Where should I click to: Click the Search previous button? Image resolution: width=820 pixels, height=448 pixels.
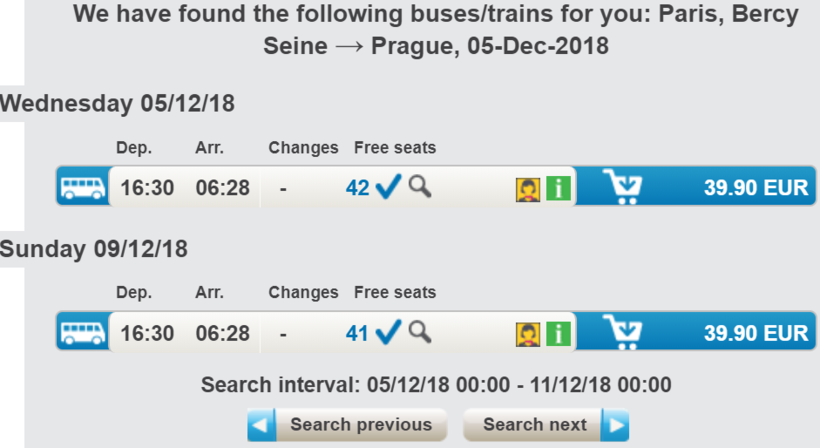tap(360, 425)
